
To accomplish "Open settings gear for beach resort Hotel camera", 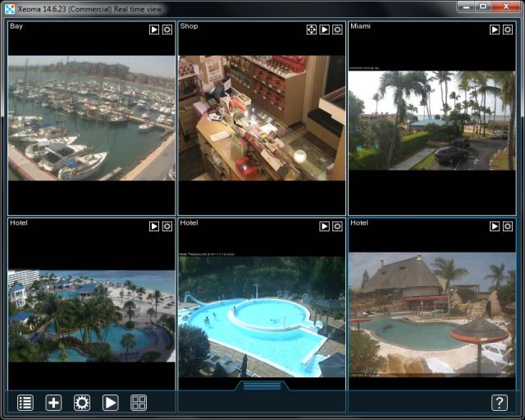I will (167, 226).
